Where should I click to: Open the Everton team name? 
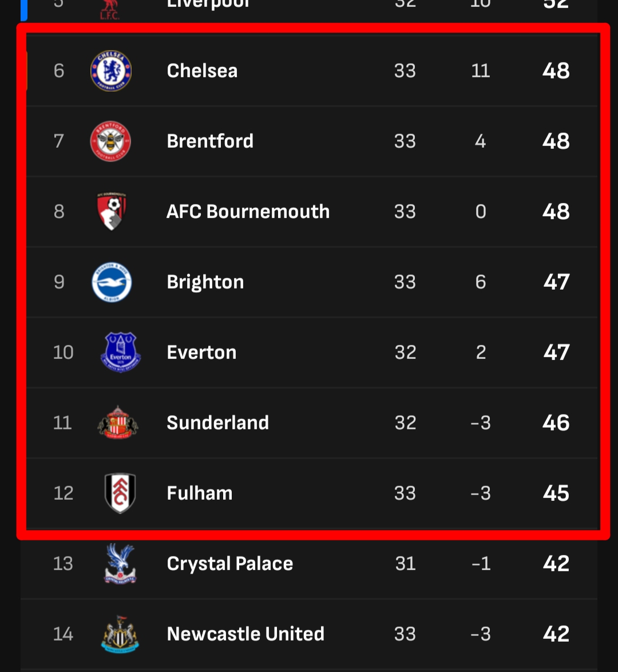click(x=201, y=353)
